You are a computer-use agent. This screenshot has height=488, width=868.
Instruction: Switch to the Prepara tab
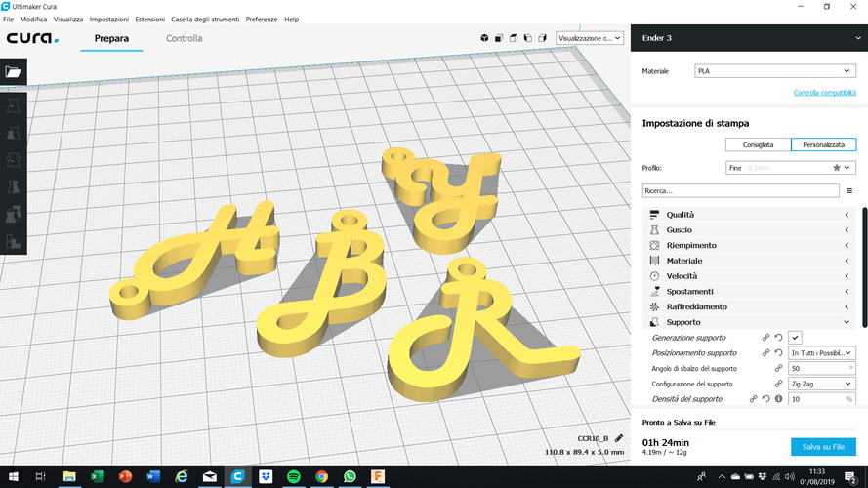click(x=111, y=38)
